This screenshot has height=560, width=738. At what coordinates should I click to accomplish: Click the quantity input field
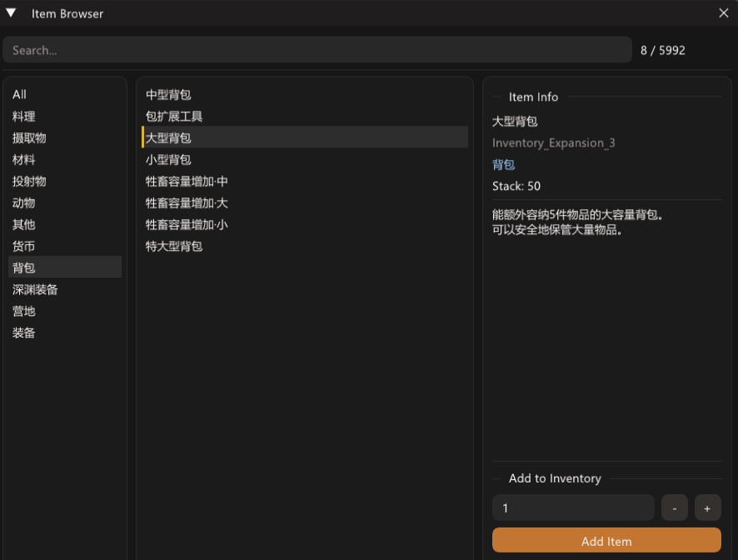click(x=573, y=508)
